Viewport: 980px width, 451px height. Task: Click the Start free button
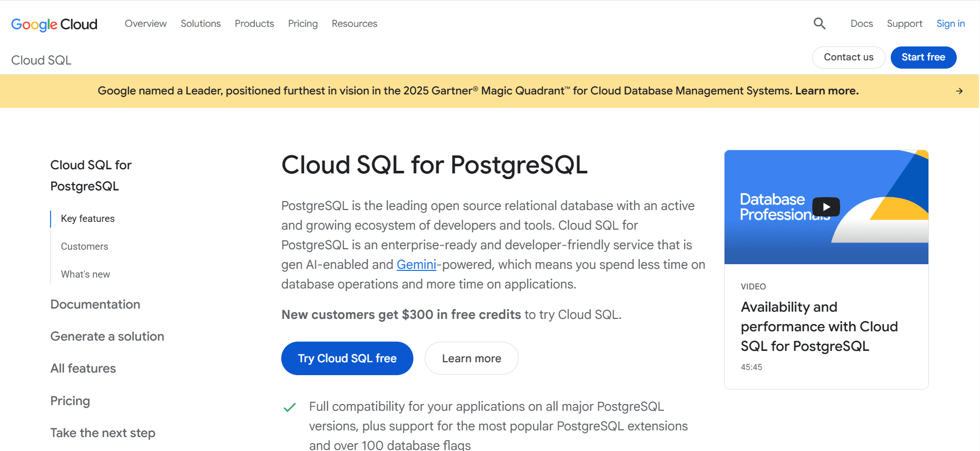click(x=923, y=57)
